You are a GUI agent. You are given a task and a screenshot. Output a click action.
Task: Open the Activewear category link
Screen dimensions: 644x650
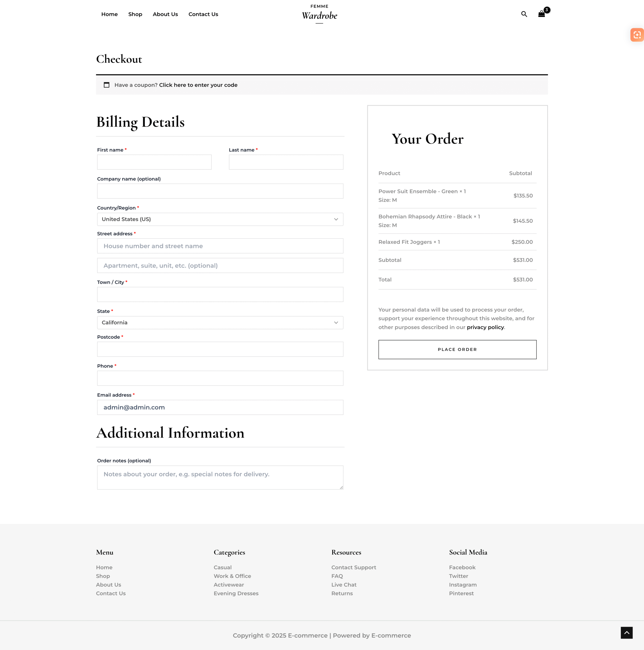229,585
